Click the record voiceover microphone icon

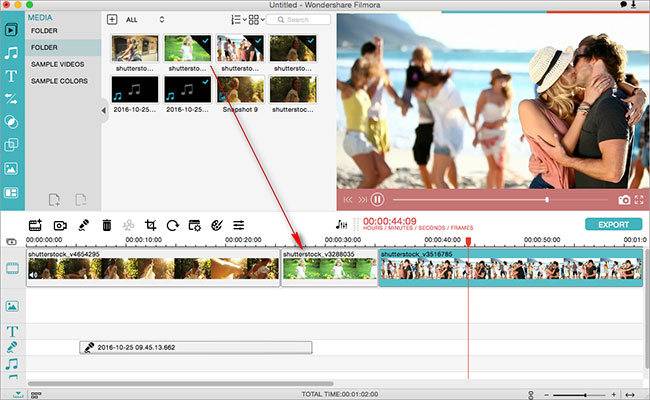tap(83, 226)
